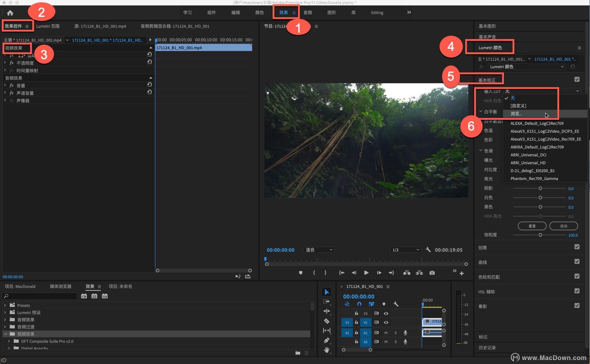Toggle HSL 辅助 section checkbox
The image size is (590, 364).
click(577, 291)
